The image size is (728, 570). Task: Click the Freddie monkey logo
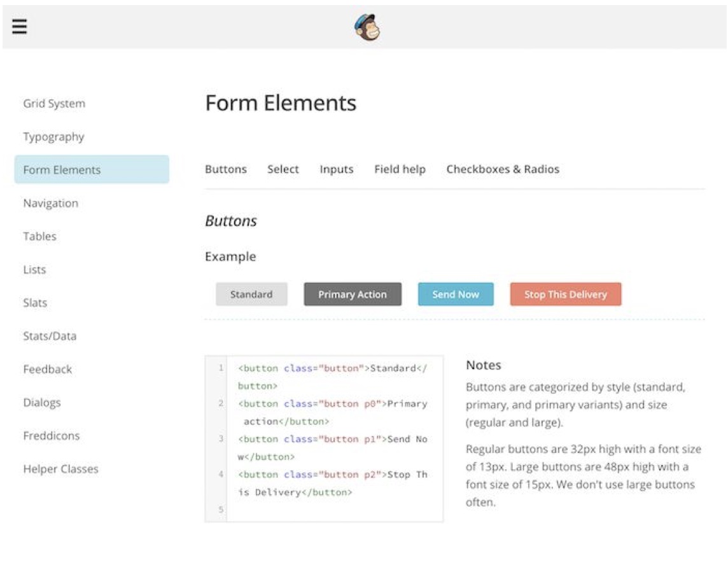(367, 27)
